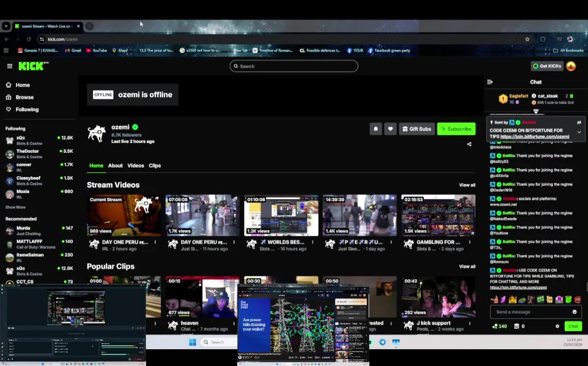Click the notification bell for ozemi
Viewport: 588px width, 366px height.
click(376, 129)
